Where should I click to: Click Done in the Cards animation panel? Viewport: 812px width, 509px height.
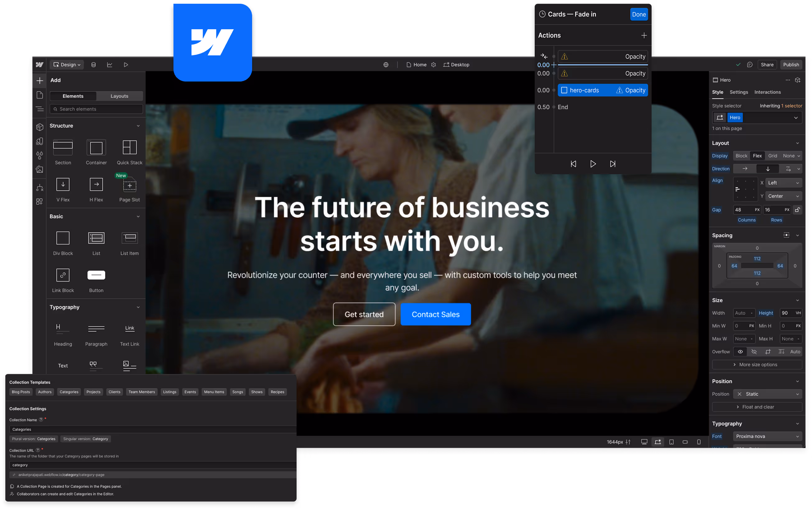coord(639,15)
